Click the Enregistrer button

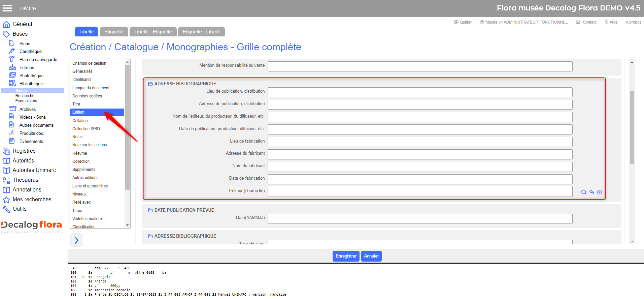click(346, 256)
